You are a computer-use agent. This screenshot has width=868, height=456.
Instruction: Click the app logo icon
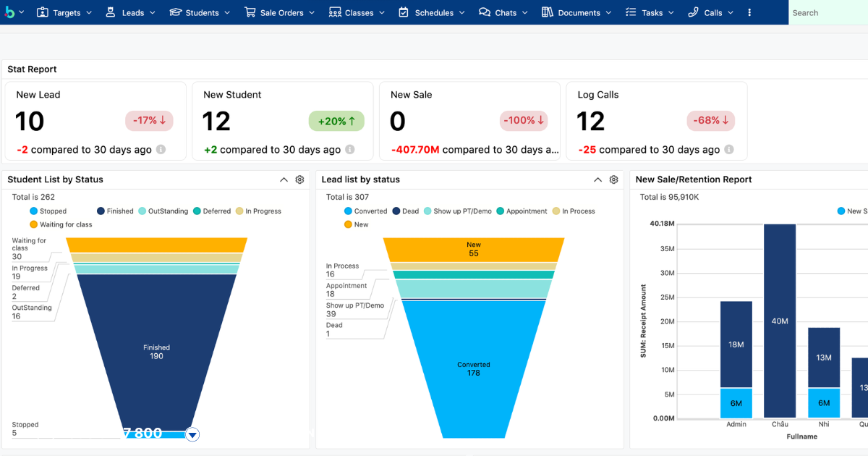click(x=10, y=12)
